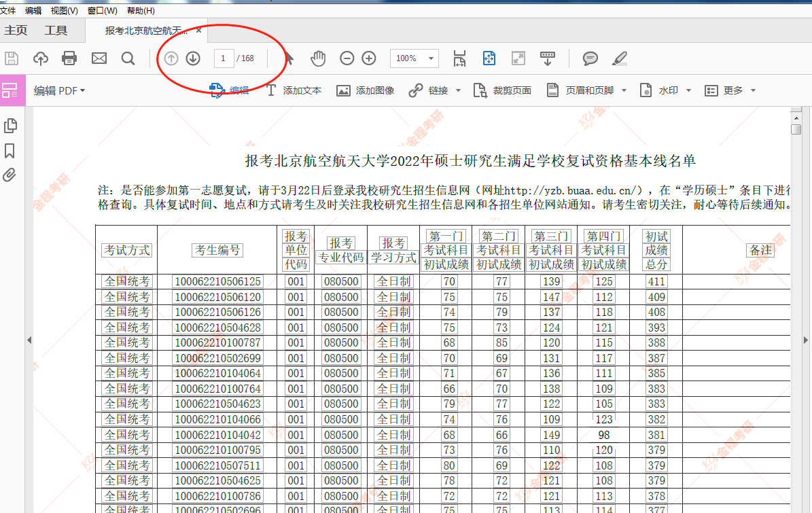The width and height of the screenshot is (812, 513).
Task: Send the file by email envelope icon
Action: coord(99,58)
